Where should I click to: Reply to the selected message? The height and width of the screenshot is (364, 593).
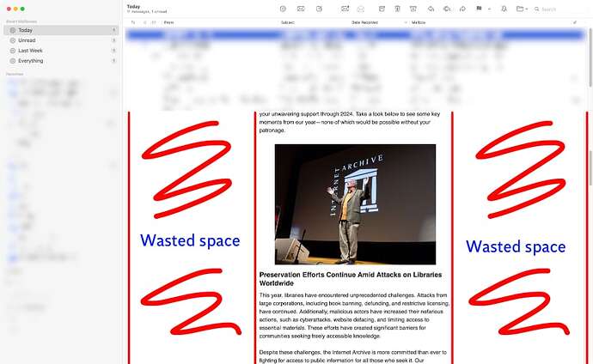[x=430, y=9]
